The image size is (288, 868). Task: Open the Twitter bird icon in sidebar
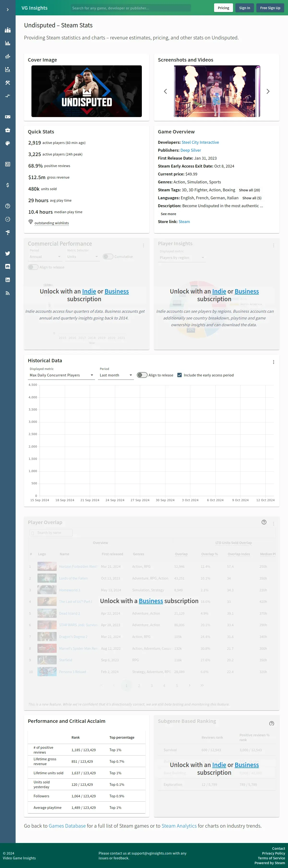tap(8, 253)
